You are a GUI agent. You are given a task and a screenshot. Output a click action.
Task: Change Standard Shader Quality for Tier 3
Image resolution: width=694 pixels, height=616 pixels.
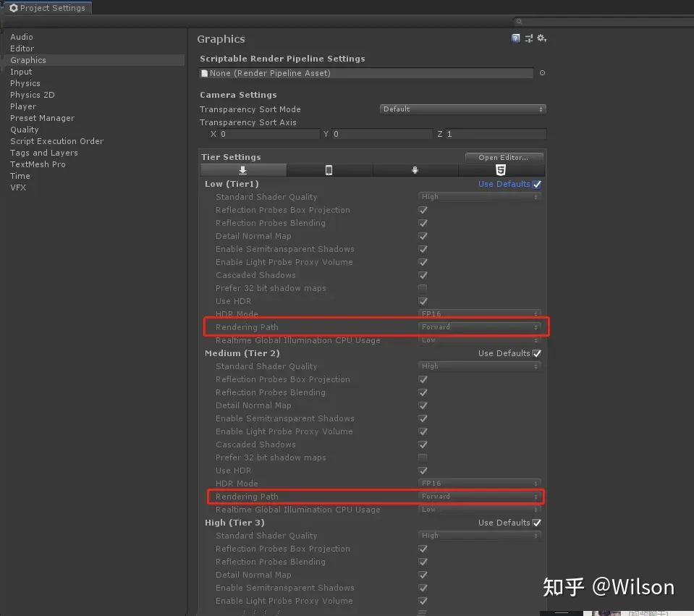click(x=480, y=536)
